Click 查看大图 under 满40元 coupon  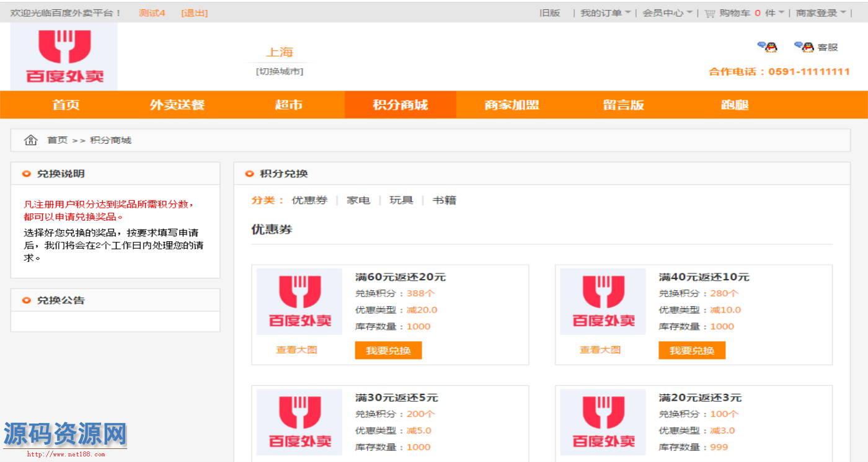(600, 350)
